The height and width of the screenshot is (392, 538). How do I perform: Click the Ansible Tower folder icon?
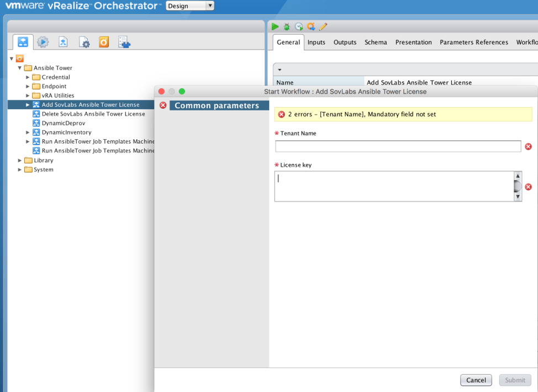click(28, 68)
